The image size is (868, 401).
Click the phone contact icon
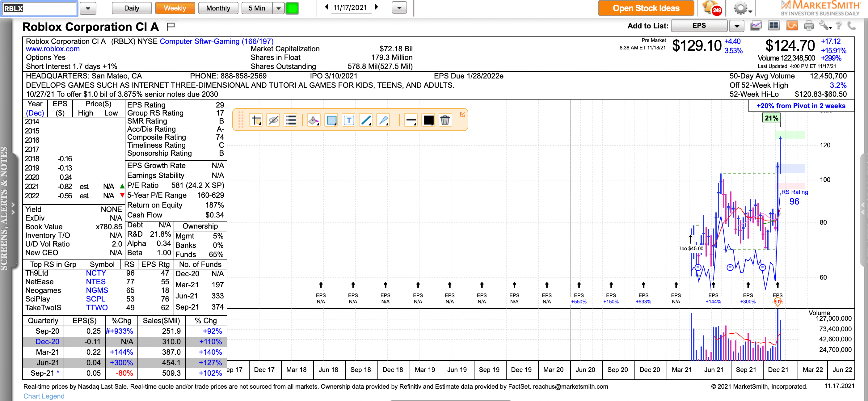tap(852, 26)
